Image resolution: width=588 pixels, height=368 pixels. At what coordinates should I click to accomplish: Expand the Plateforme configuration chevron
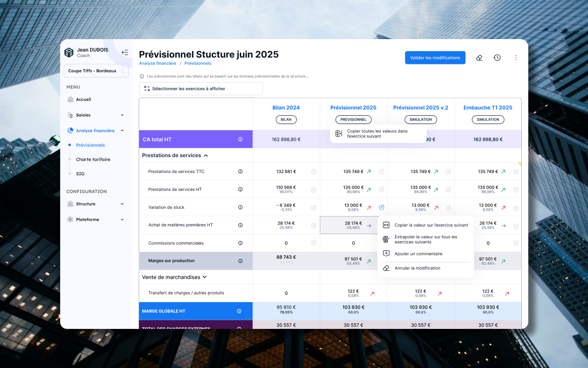(x=122, y=219)
